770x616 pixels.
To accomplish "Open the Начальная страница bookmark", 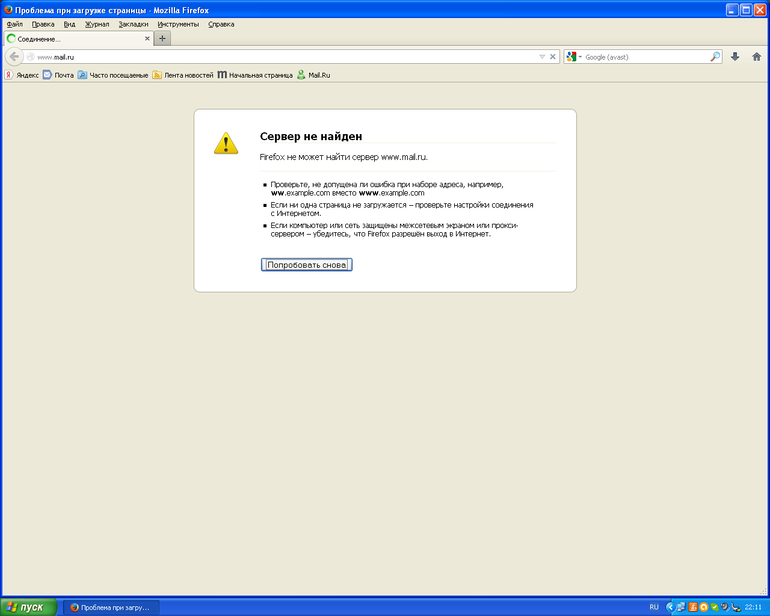I will (255, 75).
